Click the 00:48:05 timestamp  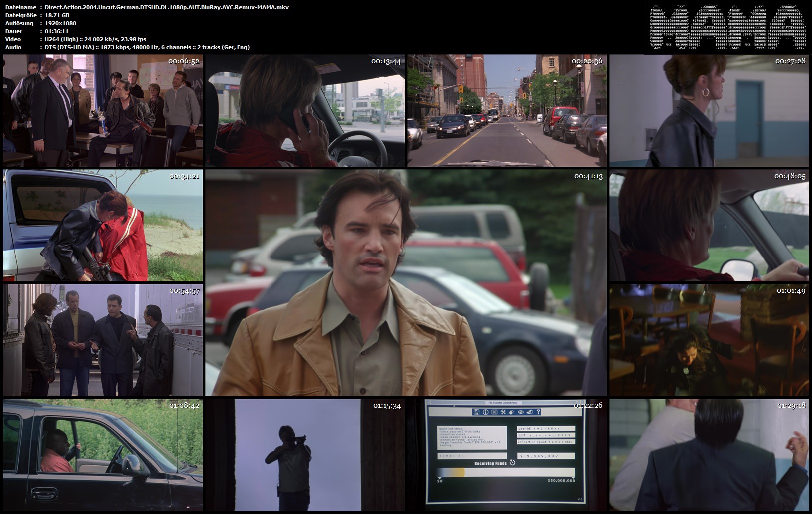pos(790,176)
